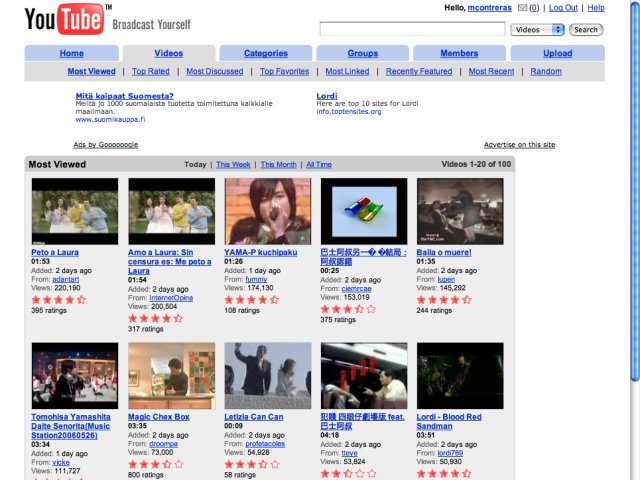Click the vertical page scrollbar
This screenshot has width=640, height=480.
(633, 200)
